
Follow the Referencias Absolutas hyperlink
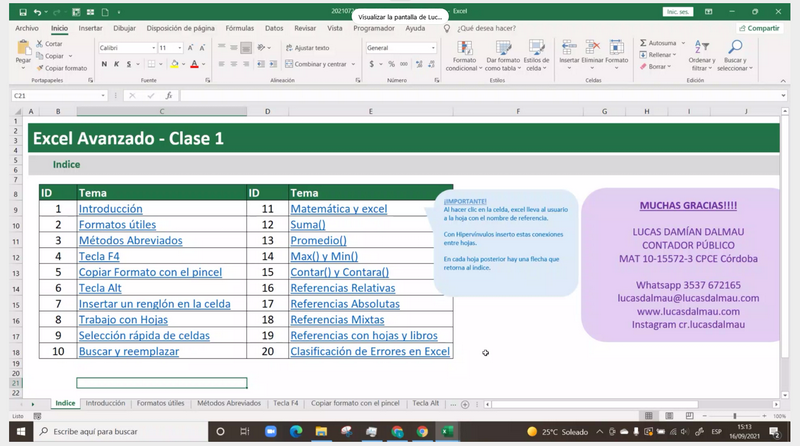click(x=345, y=304)
